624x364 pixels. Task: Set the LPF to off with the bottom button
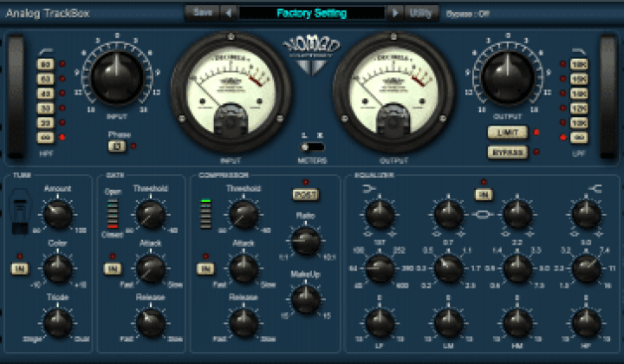tap(579, 138)
